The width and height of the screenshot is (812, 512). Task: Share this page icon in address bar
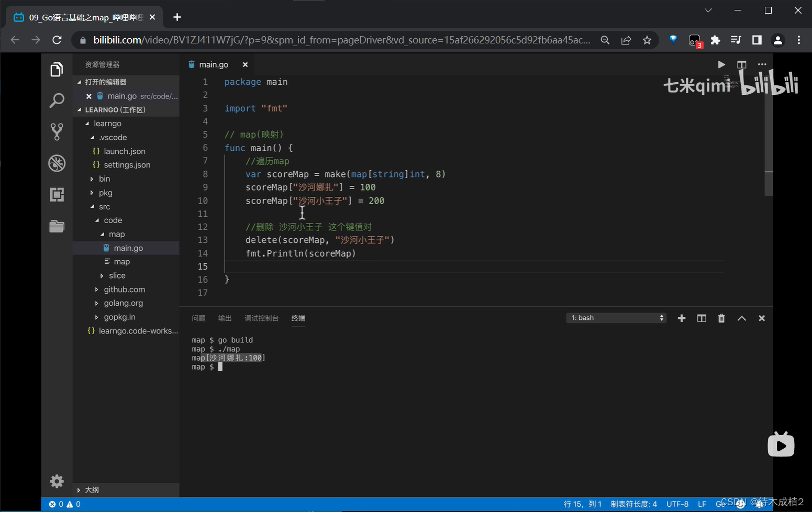626,40
